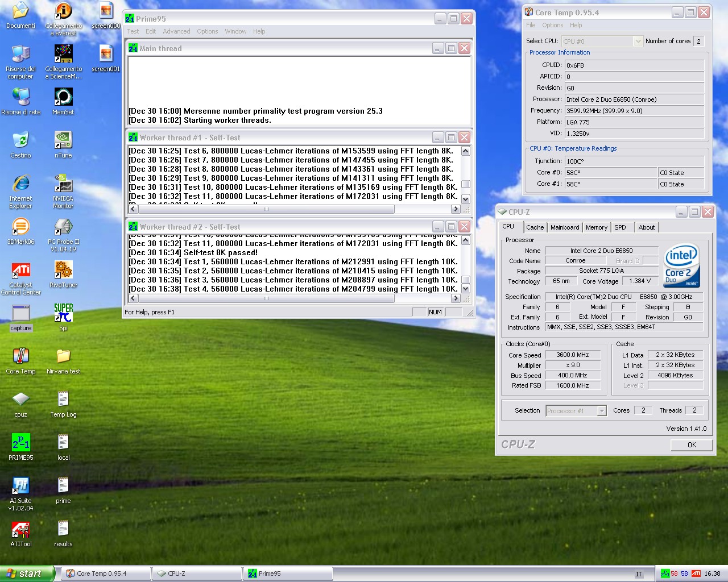Open the results text file
Image resolution: width=728 pixels, height=582 pixels.
63,534
